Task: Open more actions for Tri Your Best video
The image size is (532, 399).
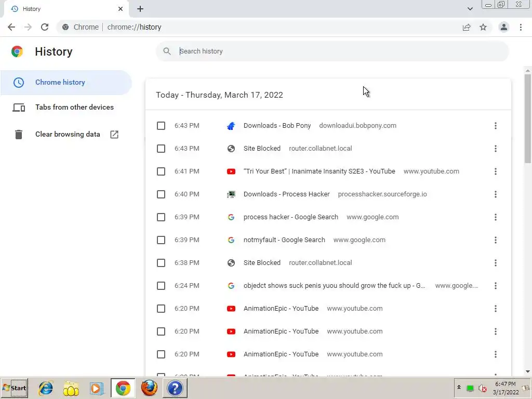Action: click(495, 171)
